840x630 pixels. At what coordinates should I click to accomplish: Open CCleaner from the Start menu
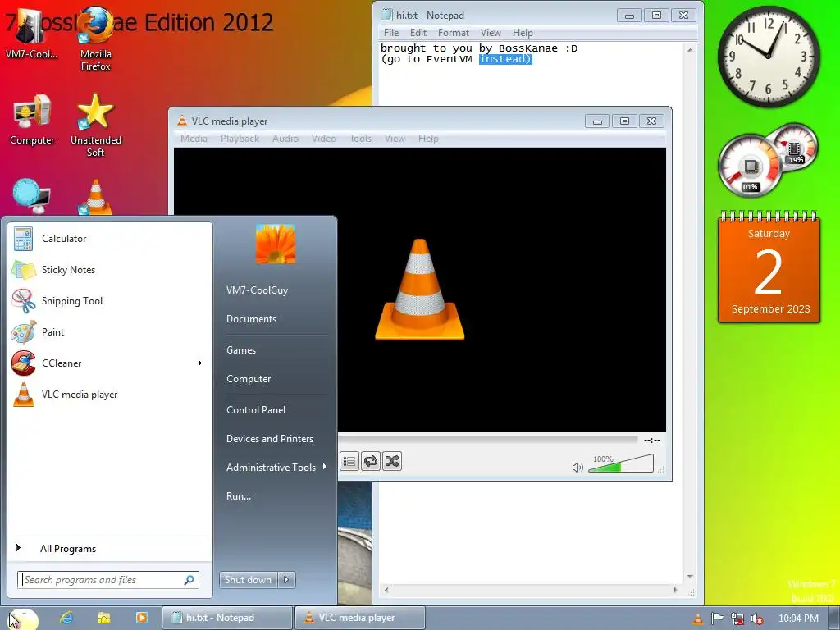tap(102, 363)
